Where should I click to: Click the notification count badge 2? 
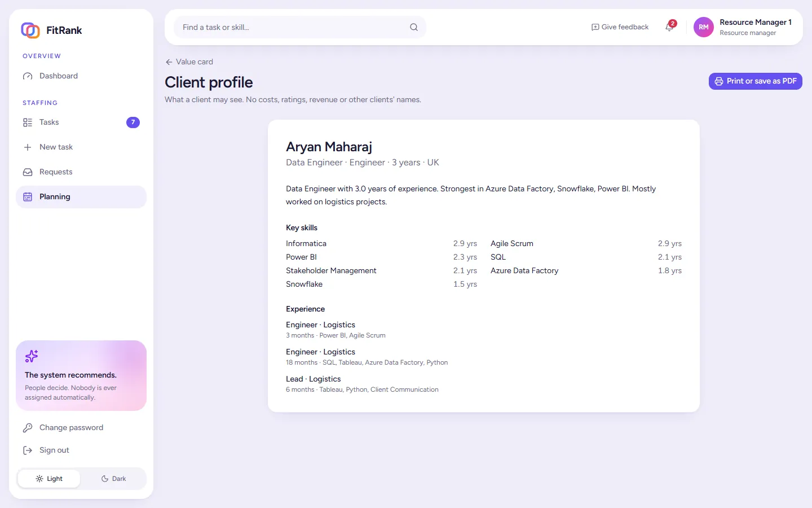(673, 24)
